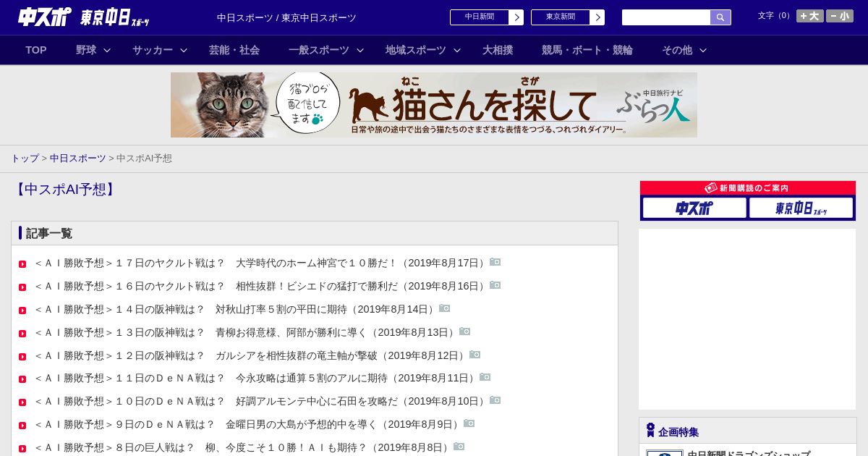Open the サッカー menu
Image resolution: width=868 pixels, height=456 pixels.
click(x=153, y=50)
